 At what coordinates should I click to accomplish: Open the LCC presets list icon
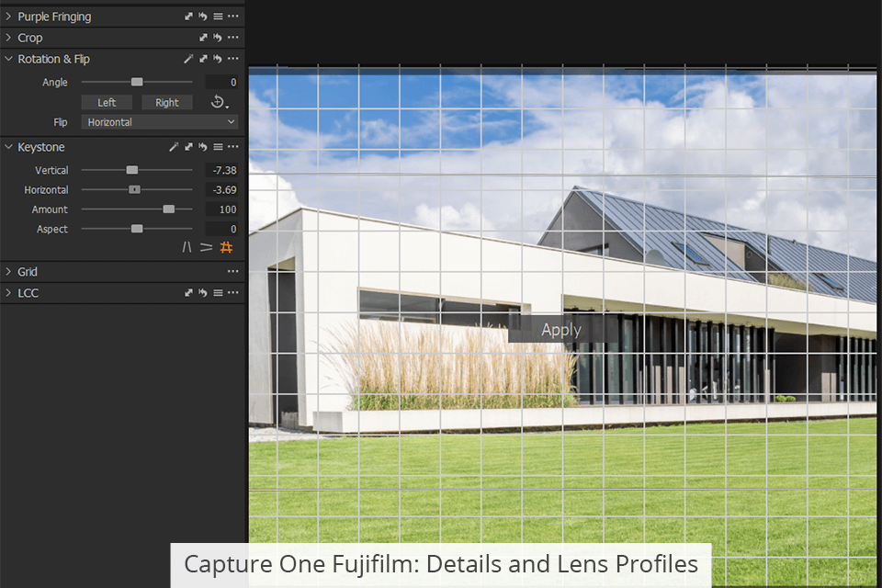point(218,292)
